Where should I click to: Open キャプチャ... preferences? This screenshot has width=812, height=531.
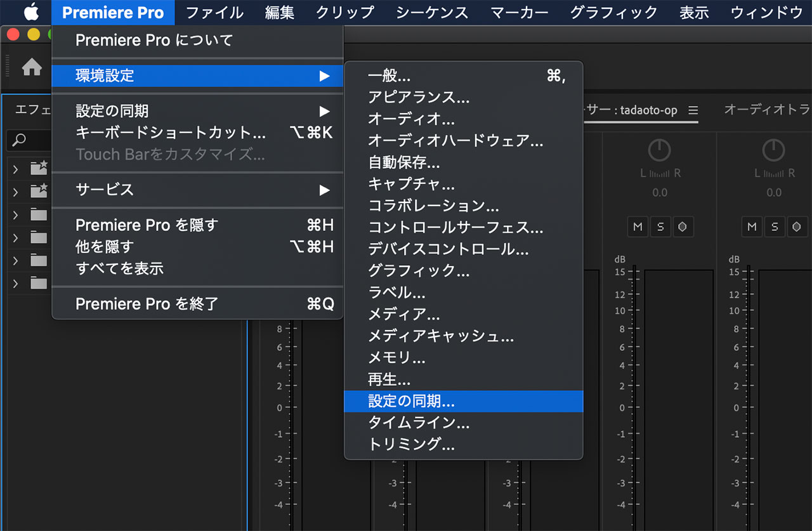[x=463, y=185]
